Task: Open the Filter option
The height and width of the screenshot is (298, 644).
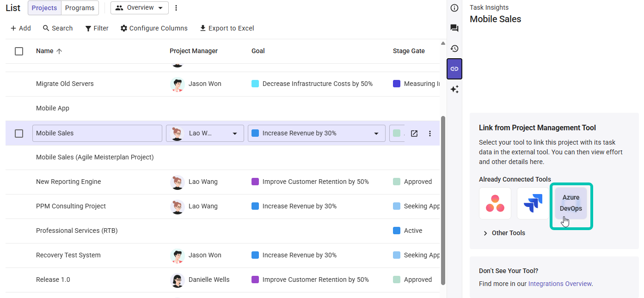Action: point(97,28)
